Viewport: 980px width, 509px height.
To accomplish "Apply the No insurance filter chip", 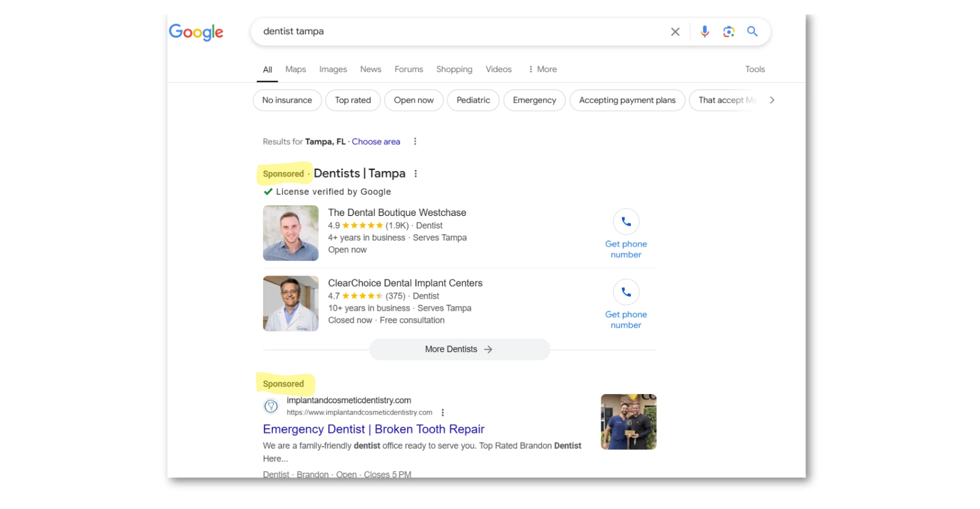I will 287,101.
